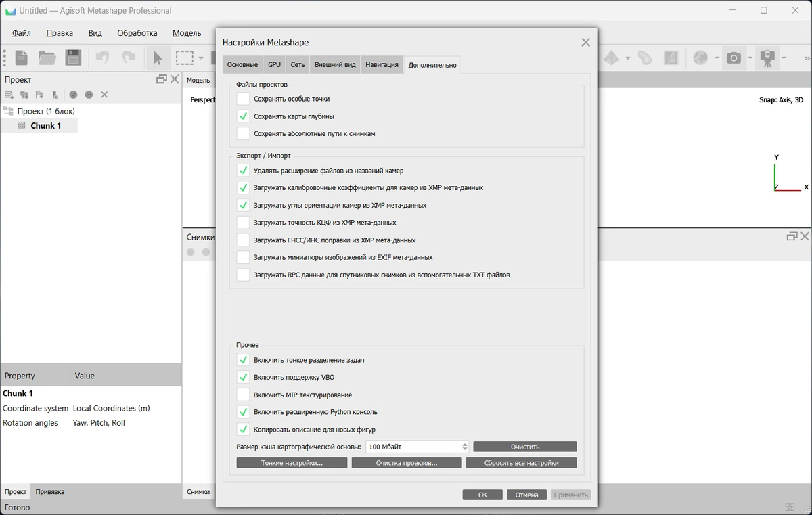
Task: Enable Загружать миниатюры изображений из EXIF
Action: coord(243,257)
